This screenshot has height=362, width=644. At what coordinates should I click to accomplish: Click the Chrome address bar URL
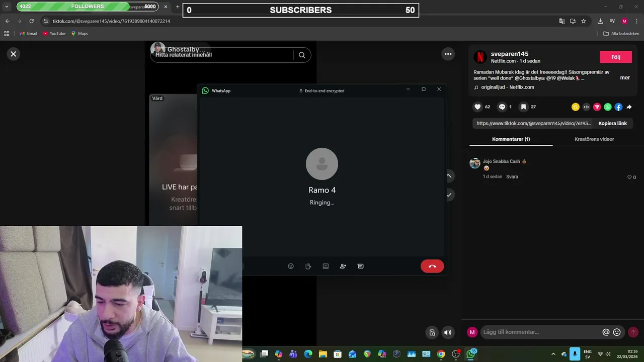[111, 21]
